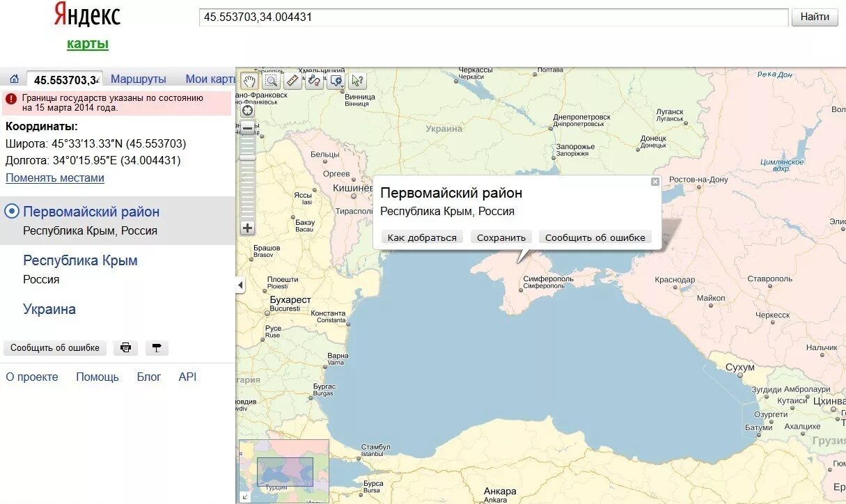Viewport: 846px width, 504px height.
Task: Click the Ростов-на-Дону label on the map
Action: 698,180
